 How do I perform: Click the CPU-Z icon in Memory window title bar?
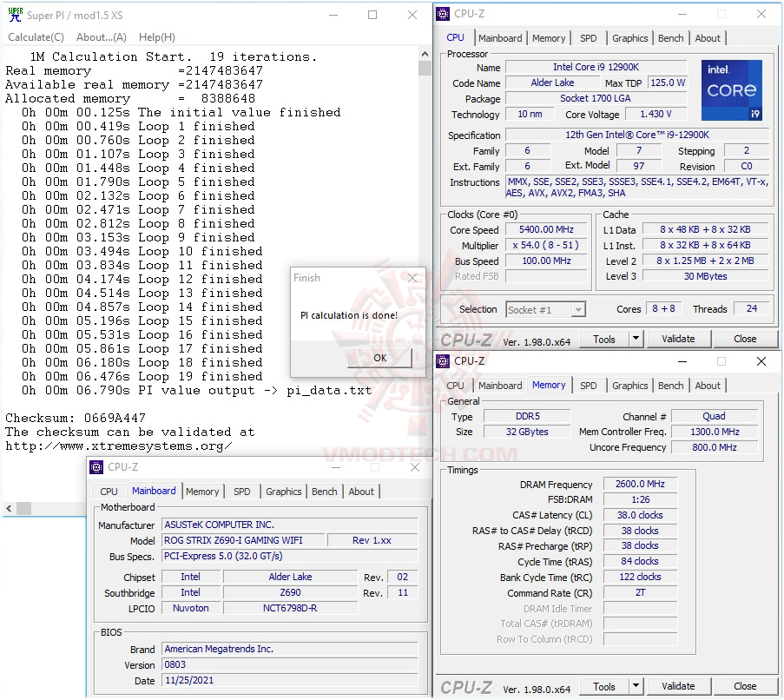click(443, 361)
